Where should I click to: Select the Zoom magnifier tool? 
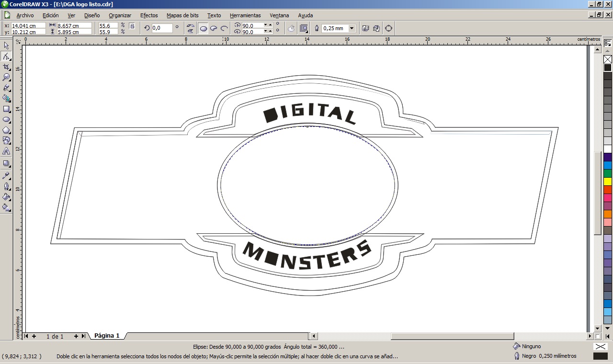6,77
